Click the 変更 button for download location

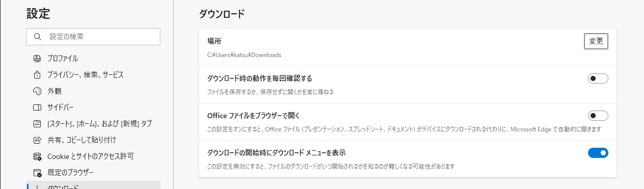pyautogui.click(x=596, y=41)
